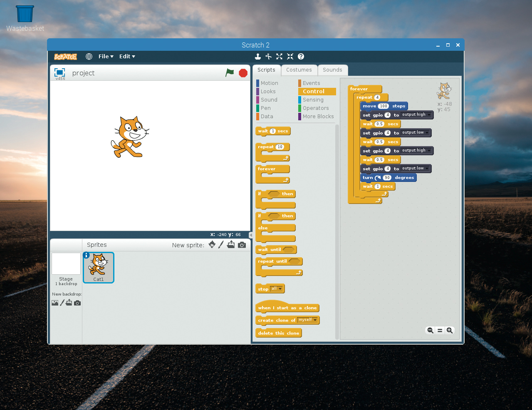Viewport: 532px width, 410px height.
Task: Collapse stage using the pane divider arrow
Action: pos(251,235)
